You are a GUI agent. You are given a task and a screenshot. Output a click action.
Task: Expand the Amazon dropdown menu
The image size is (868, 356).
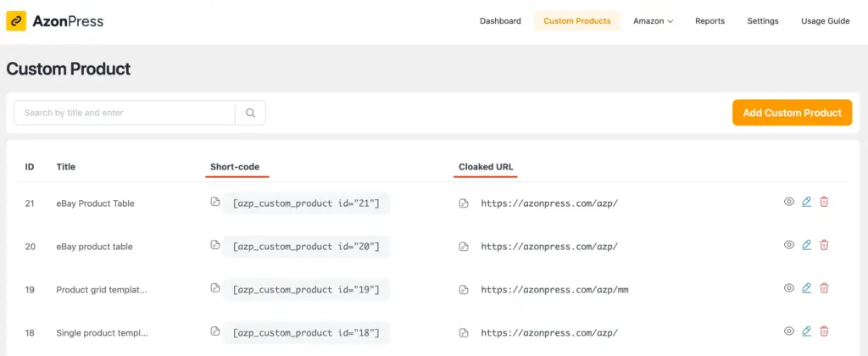(x=654, y=21)
